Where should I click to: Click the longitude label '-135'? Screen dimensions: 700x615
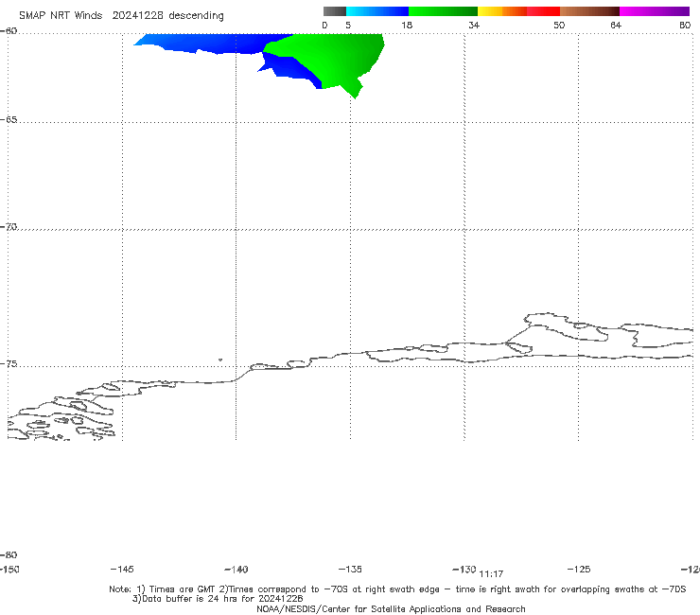pyautogui.click(x=350, y=569)
